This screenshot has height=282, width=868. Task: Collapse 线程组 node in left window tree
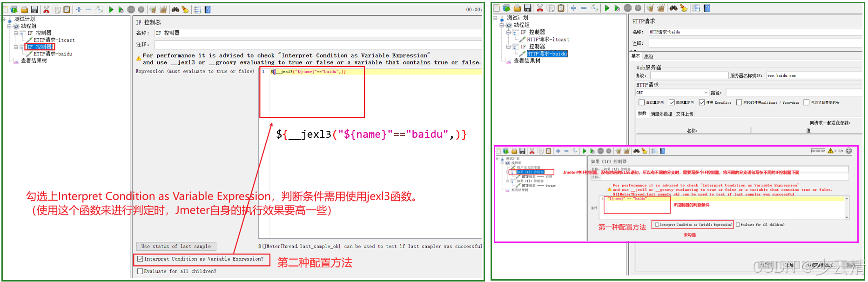[9, 26]
